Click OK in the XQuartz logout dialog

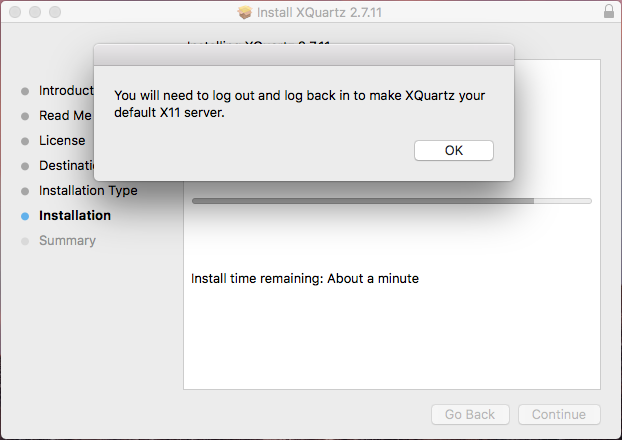pos(454,150)
